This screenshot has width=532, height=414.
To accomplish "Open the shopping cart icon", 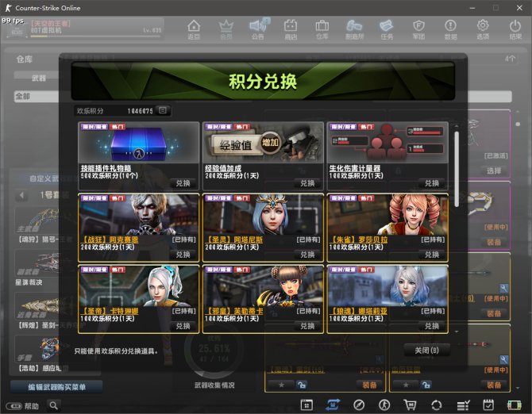I will tap(410, 404).
